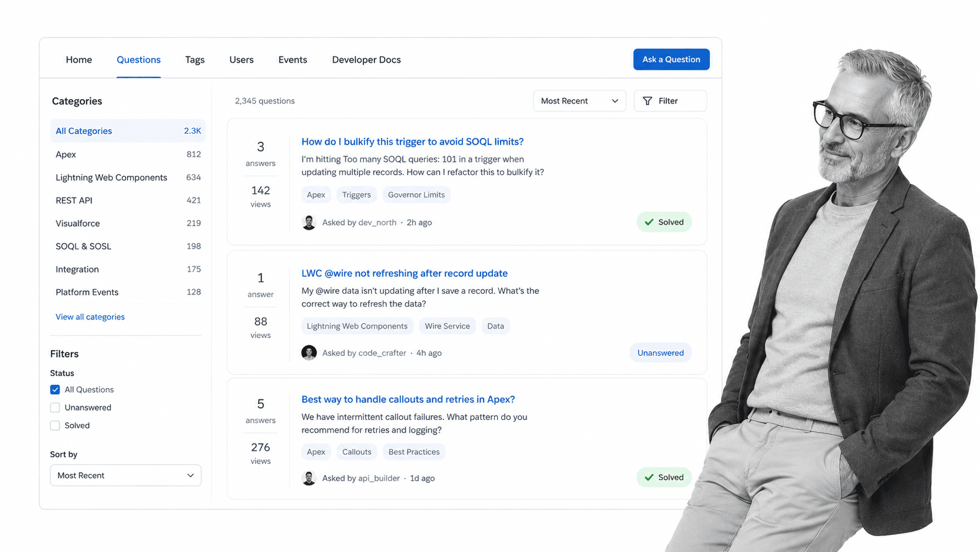
Task: Click the 2,345 questions count text
Action: 265,101
